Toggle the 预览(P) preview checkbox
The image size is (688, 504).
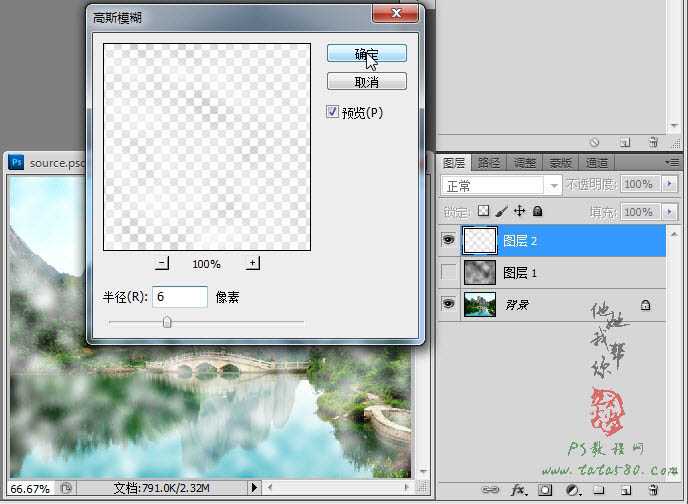[332, 112]
